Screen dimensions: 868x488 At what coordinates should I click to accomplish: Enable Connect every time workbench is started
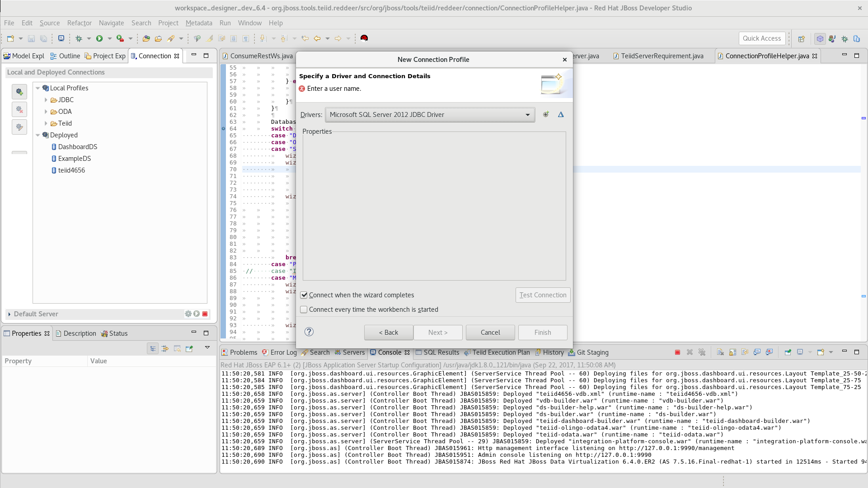(x=304, y=310)
